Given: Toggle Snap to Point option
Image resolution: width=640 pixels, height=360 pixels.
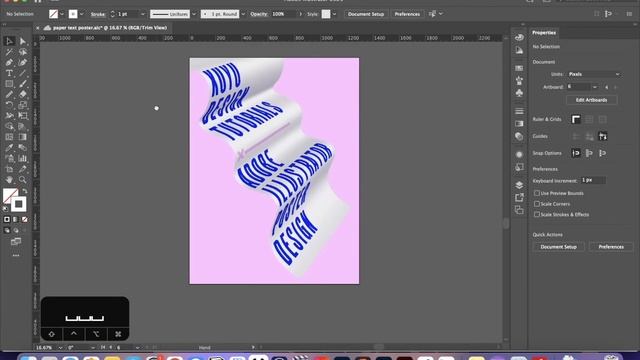Looking at the screenshot, I should (576, 153).
